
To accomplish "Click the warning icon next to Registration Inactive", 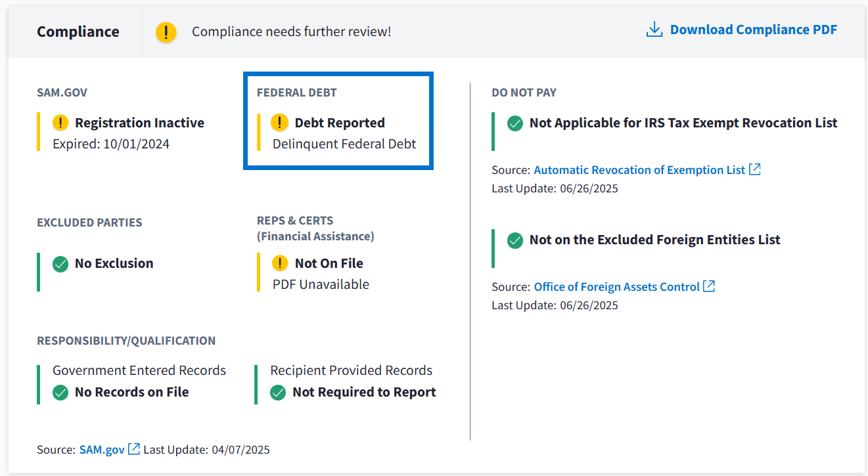I will pos(60,123).
